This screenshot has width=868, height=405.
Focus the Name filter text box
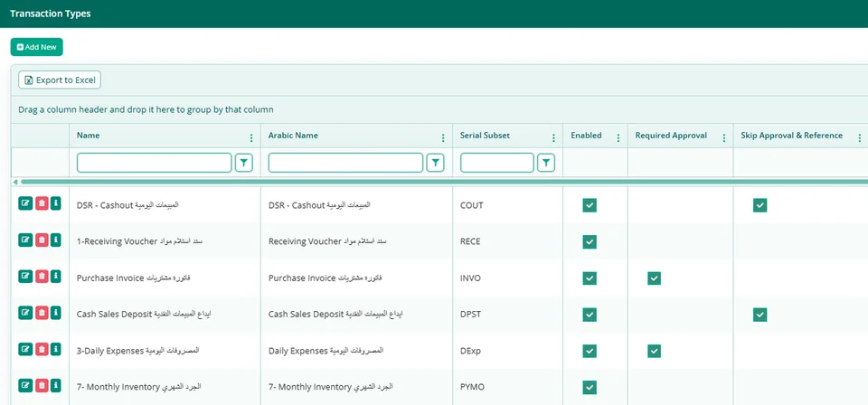(155, 163)
